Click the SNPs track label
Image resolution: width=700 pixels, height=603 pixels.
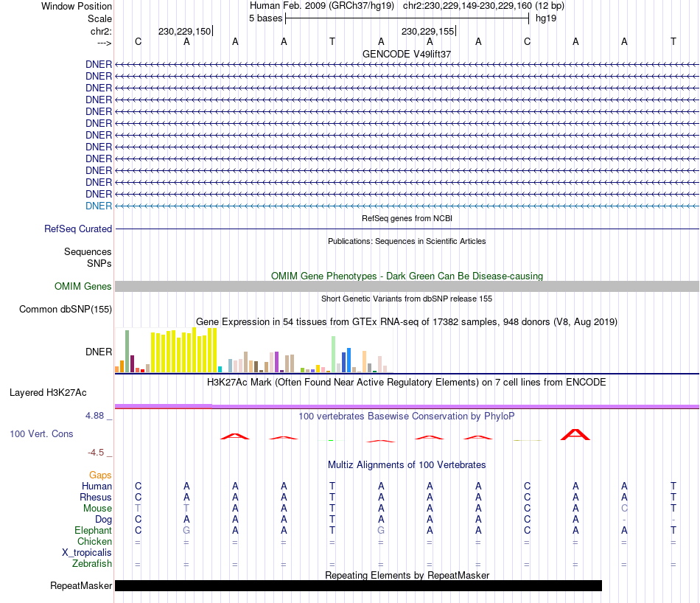click(99, 263)
